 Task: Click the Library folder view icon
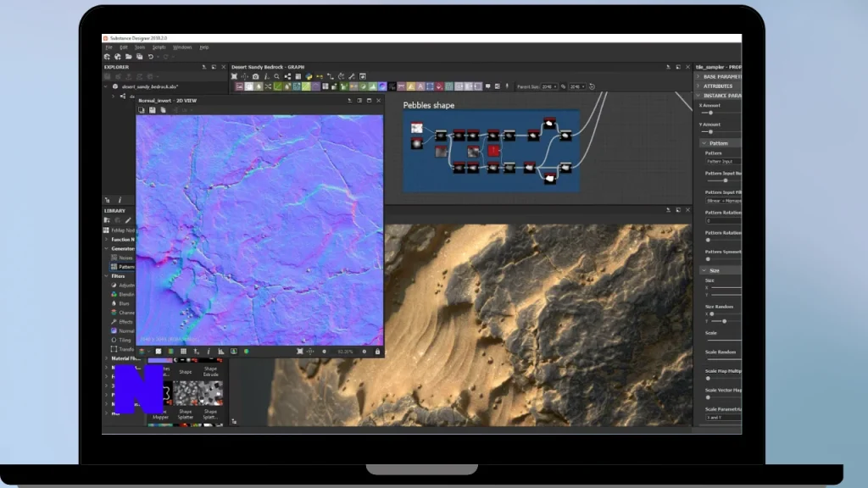pyautogui.click(x=107, y=220)
